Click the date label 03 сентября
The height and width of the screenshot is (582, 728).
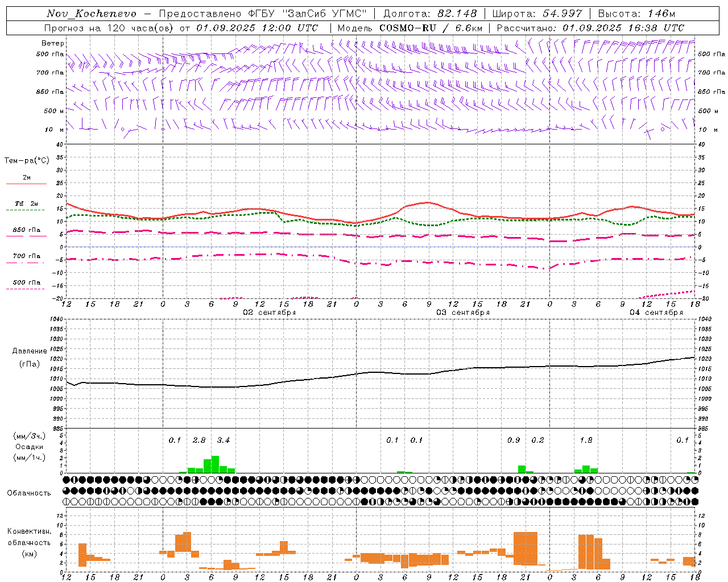(x=463, y=313)
